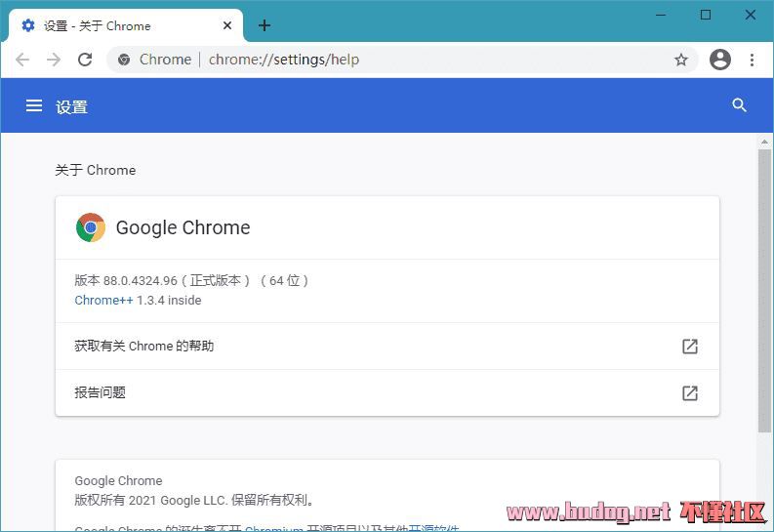
Task: Close the Chrome window
Action: 751,15
